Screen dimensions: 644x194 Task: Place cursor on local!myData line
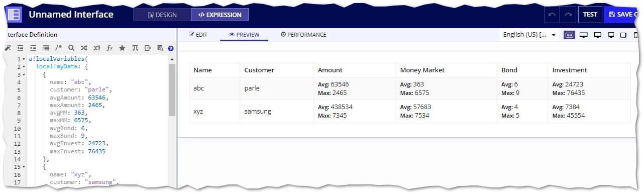pos(62,67)
